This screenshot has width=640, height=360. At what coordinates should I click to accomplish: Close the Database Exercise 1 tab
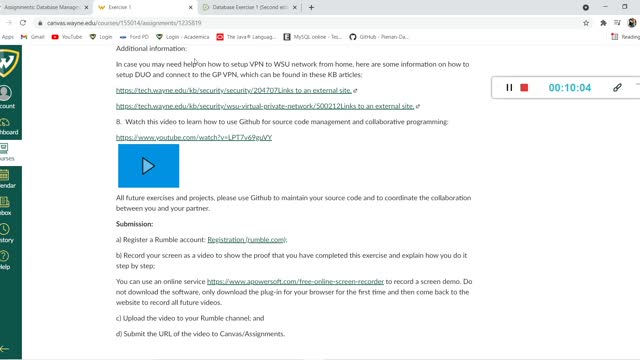tap(295, 7)
